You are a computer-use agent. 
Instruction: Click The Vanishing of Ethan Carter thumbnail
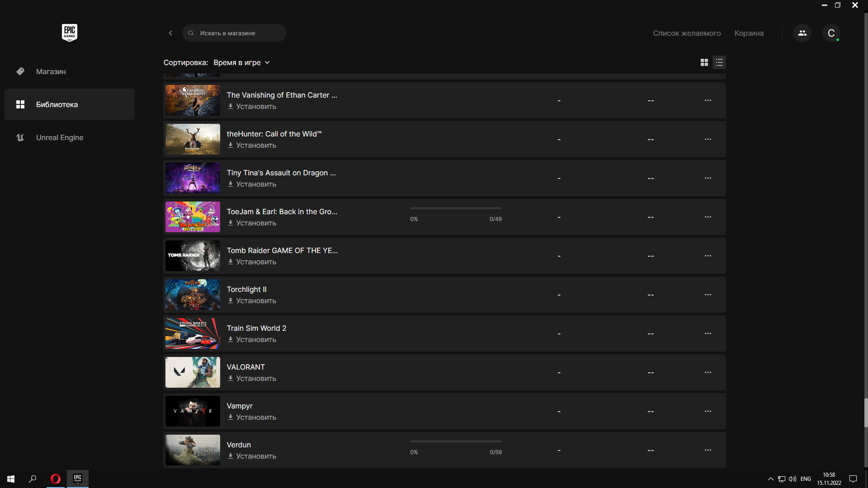[x=193, y=100]
